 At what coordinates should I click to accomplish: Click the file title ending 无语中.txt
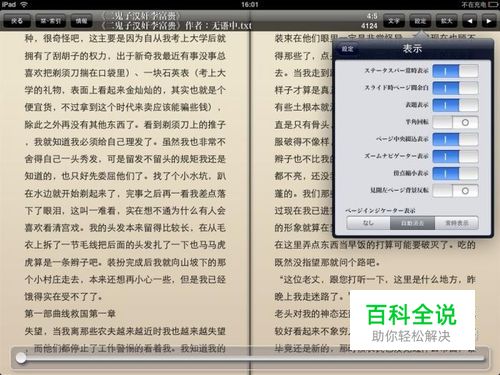[x=176, y=25]
